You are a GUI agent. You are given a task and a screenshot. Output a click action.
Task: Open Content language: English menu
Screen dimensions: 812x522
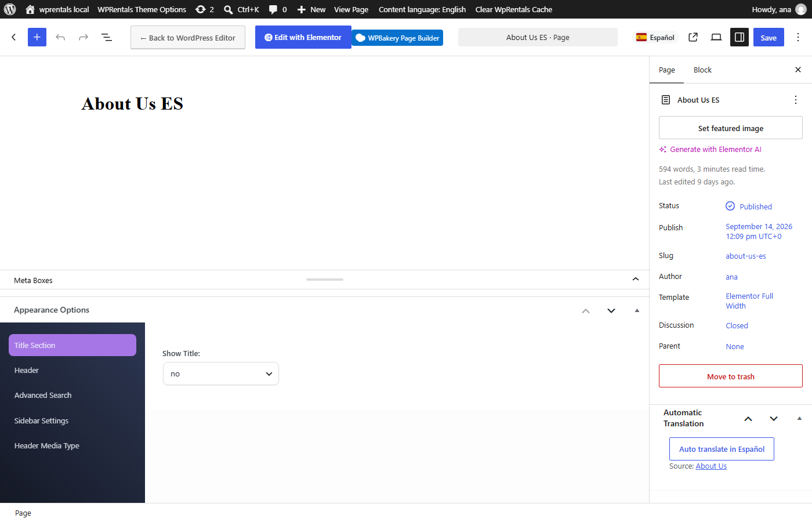pyautogui.click(x=422, y=9)
